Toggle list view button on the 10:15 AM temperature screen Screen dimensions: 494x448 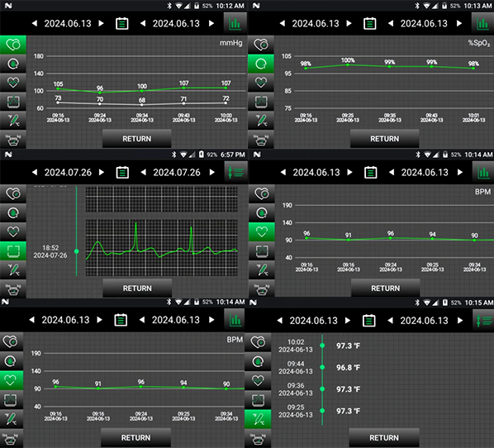(483, 321)
